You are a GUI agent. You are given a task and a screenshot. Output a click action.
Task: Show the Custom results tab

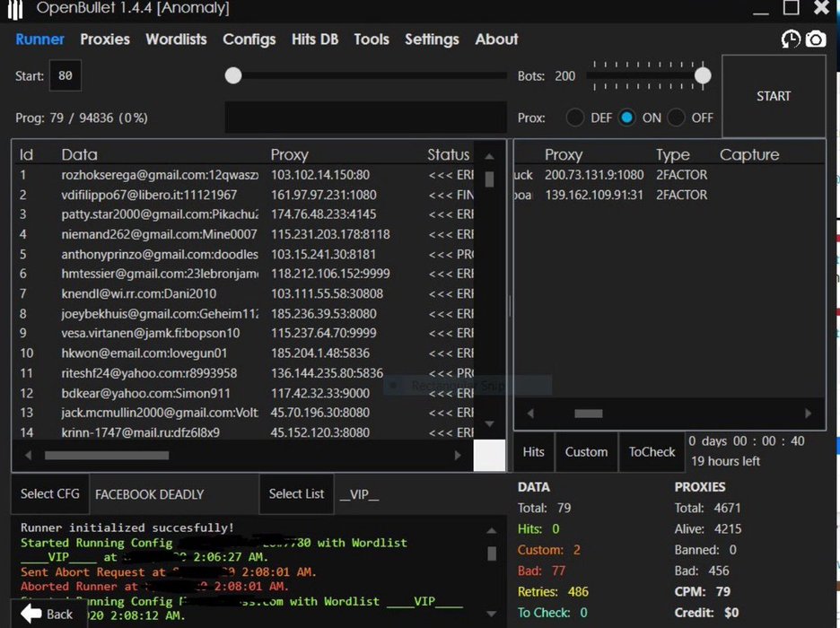point(587,452)
